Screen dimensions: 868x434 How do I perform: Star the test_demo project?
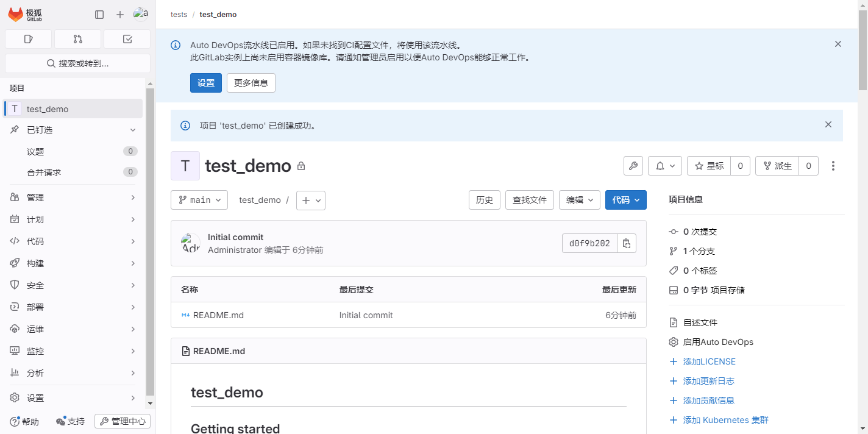click(709, 166)
